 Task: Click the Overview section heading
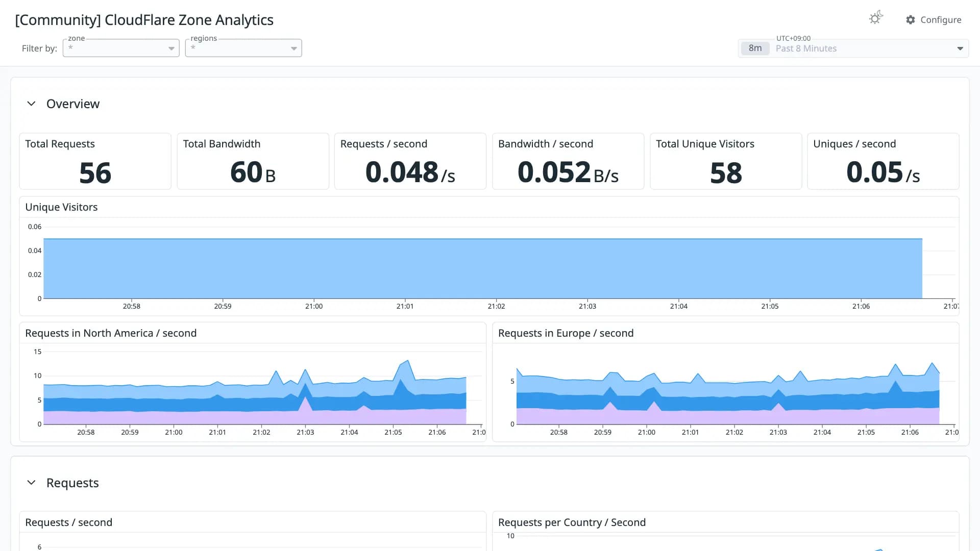[x=73, y=104]
